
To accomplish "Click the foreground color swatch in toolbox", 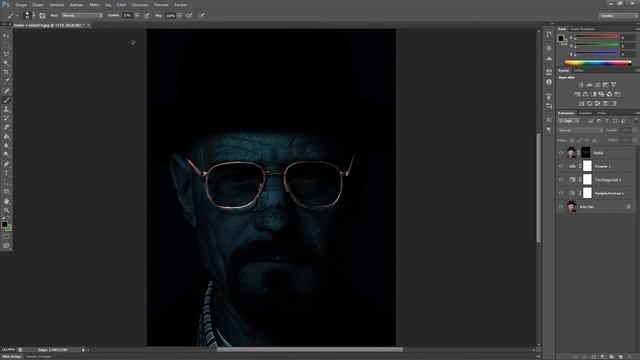I will pyautogui.click(x=4, y=224).
